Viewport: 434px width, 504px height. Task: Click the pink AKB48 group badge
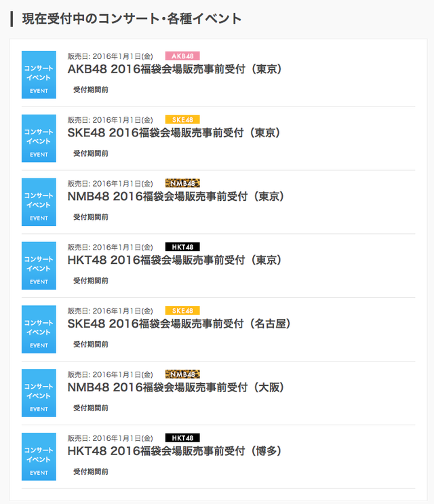pyautogui.click(x=182, y=56)
